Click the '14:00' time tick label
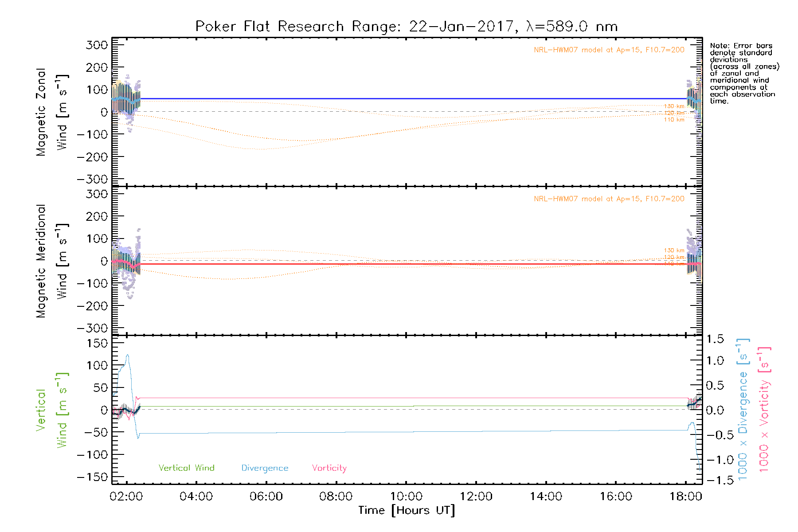798x532 pixels. point(546,497)
